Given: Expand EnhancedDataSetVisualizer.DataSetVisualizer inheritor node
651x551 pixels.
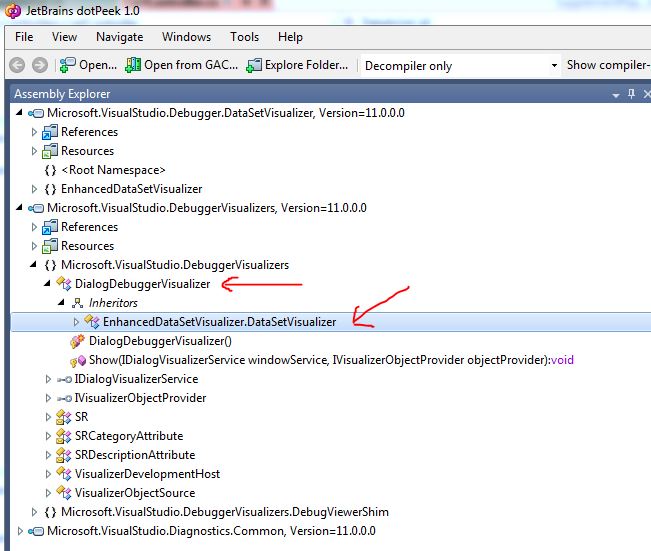Looking at the screenshot, I should [76, 322].
